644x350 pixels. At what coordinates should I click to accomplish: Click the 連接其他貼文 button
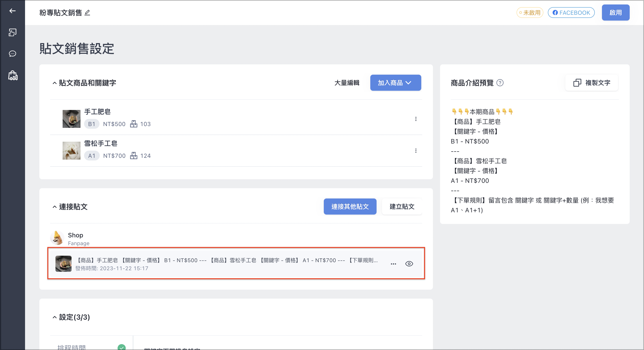(350, 207)
